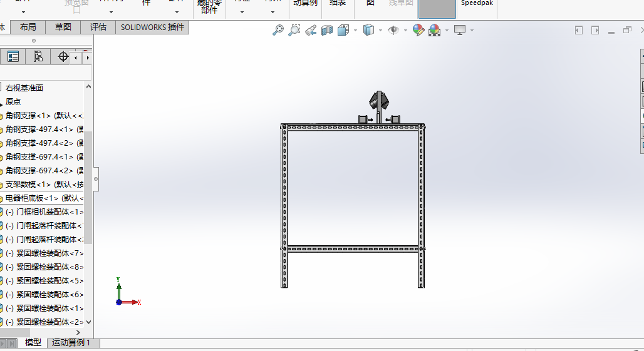644x351 pixels.
Task: Click the Zoom to Area magnifier icon
Action: [x=294, y=30]
